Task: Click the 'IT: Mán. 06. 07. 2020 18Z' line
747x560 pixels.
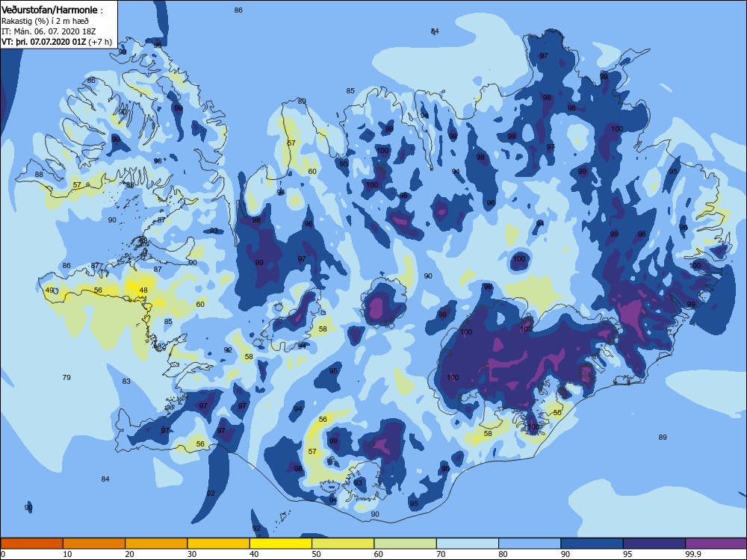Action: click(48, 31)
